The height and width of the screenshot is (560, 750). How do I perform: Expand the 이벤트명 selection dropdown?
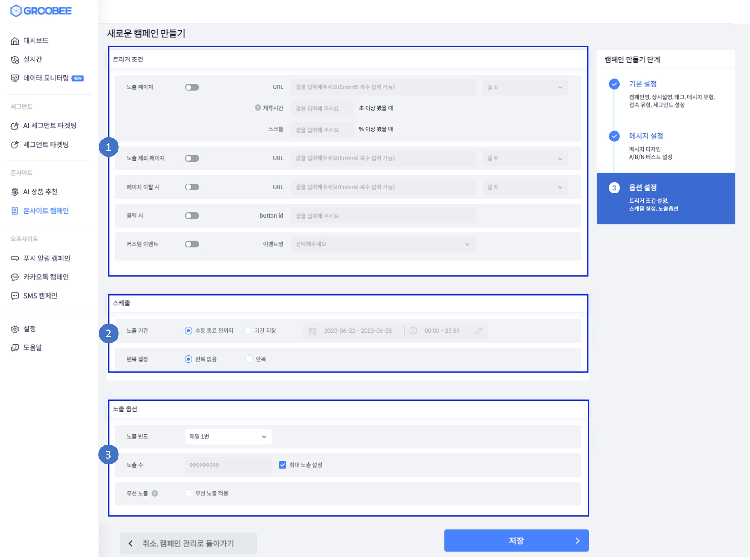(x=383, y=244)
